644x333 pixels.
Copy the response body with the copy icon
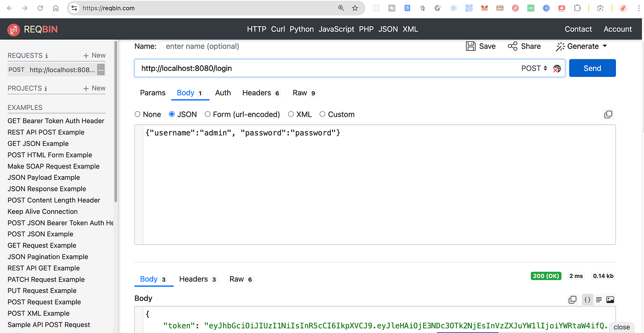(x=572, y=299)
